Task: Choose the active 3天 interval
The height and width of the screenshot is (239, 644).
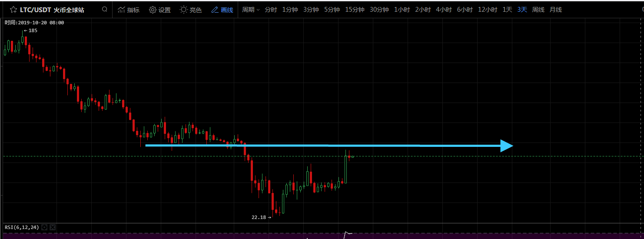Action: [522, 10]
